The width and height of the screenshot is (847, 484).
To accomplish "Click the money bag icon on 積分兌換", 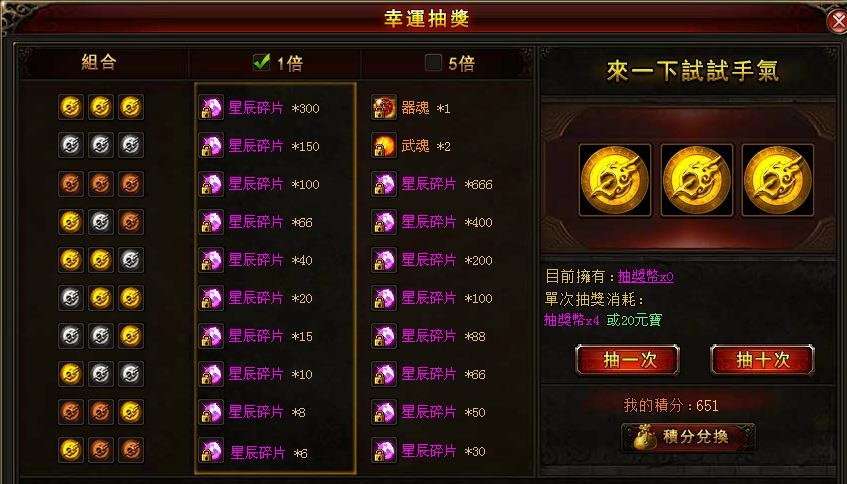I will (x=643, y=437).
